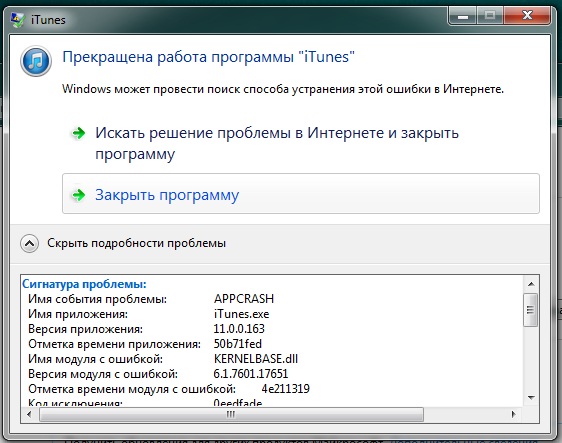Screen dimensions: 562x443
Task: Search the Internet for a solution and close
Action: click(277, 143)
